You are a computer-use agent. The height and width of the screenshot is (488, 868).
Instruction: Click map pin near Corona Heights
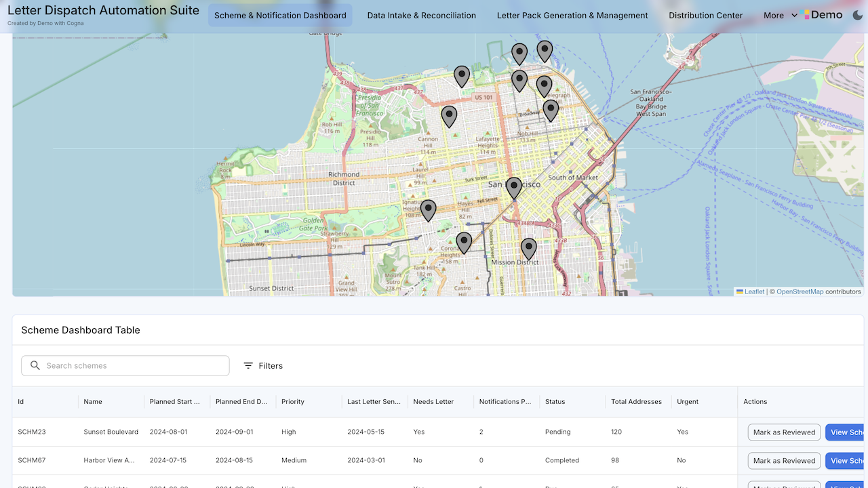464,243
